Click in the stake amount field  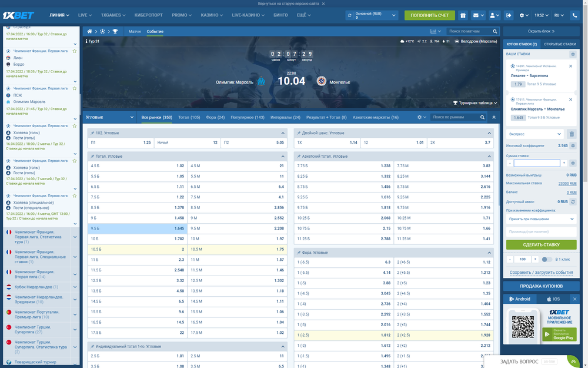click(x=537, y=163)
